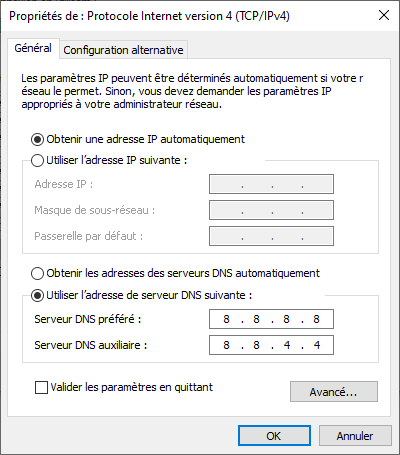Choose Utiliser l'adresse de serveur DNS suivante
400x455 pixels.
click(x=37, y=295)
